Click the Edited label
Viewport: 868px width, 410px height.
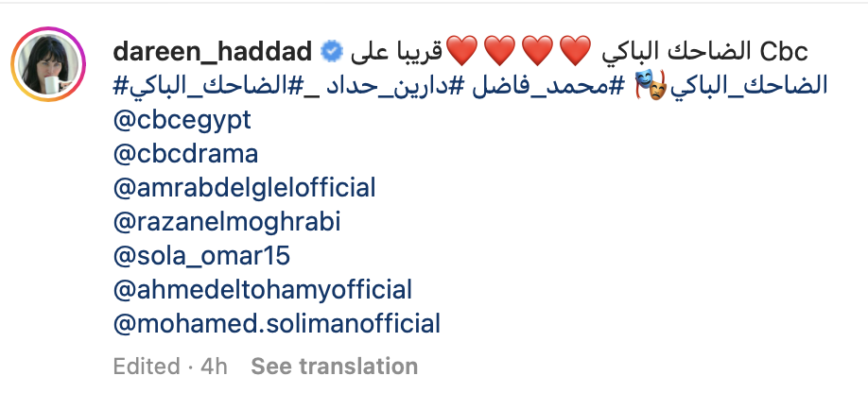146,366
